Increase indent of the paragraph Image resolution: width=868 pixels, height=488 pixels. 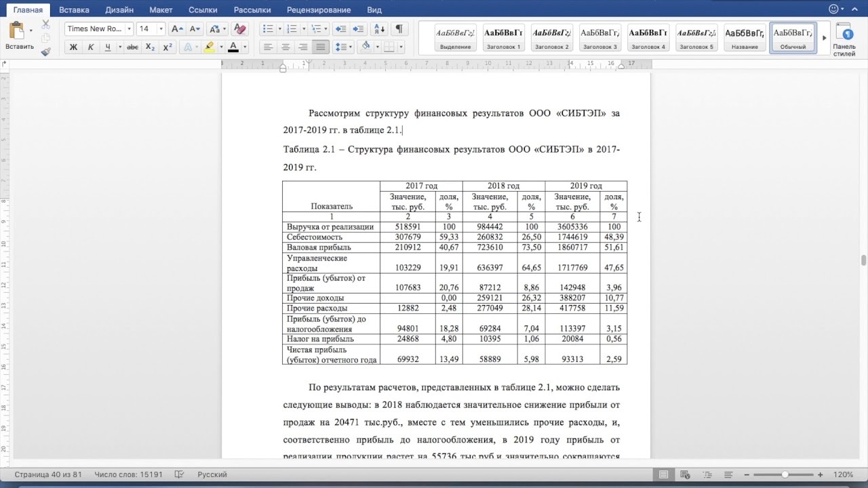click(x=358, y=29)
